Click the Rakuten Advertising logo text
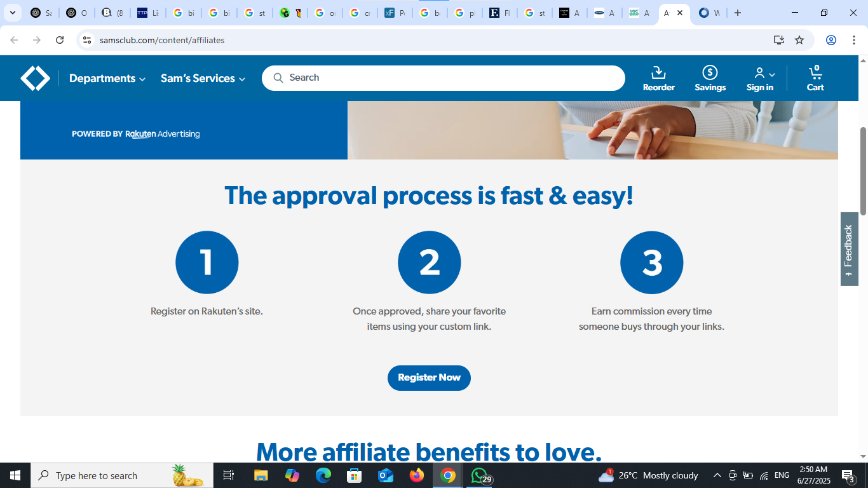The height and width of the screenshot is (488, 868). (163, 134)
